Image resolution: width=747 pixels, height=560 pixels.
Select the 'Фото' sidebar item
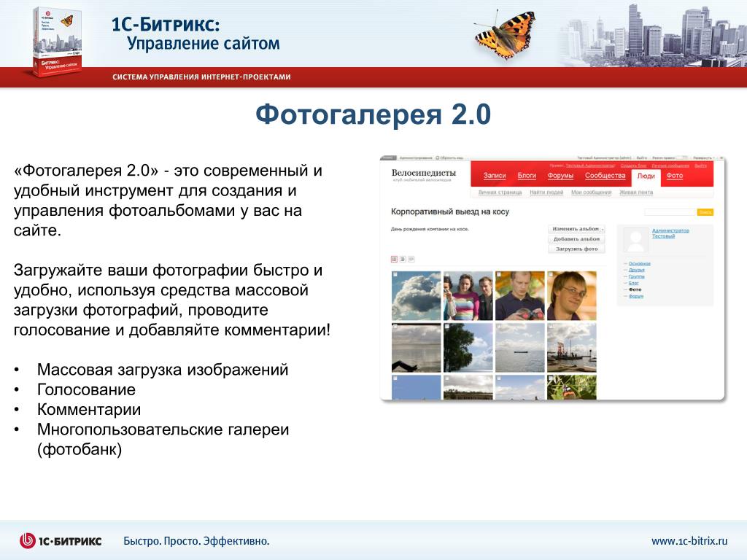pos(635,289)
